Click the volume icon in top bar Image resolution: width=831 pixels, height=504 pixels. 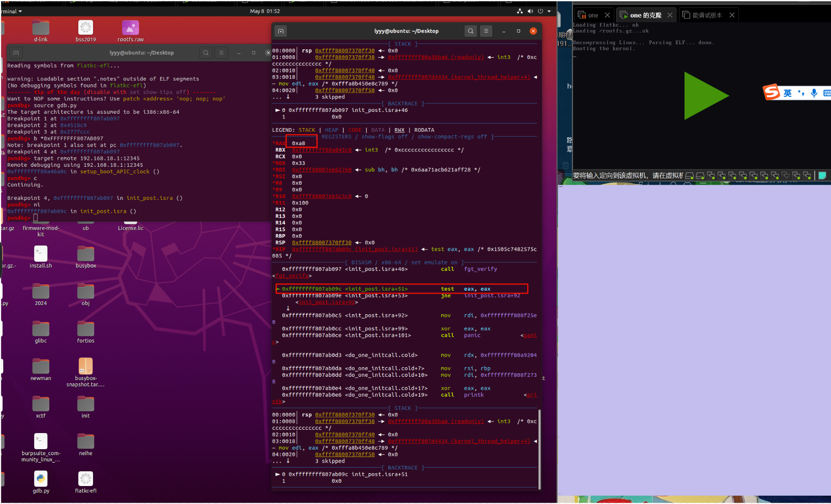tap(530, 11)
